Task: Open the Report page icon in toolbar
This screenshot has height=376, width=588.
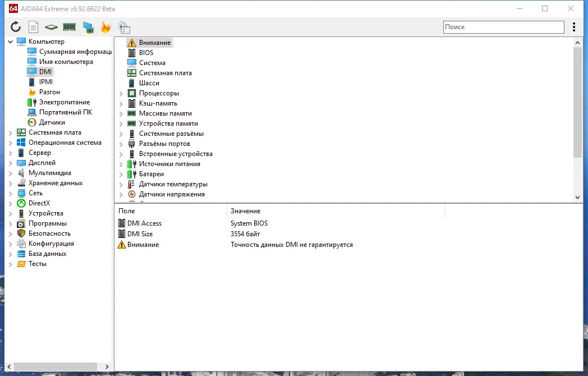Action: tap(33, 26)
